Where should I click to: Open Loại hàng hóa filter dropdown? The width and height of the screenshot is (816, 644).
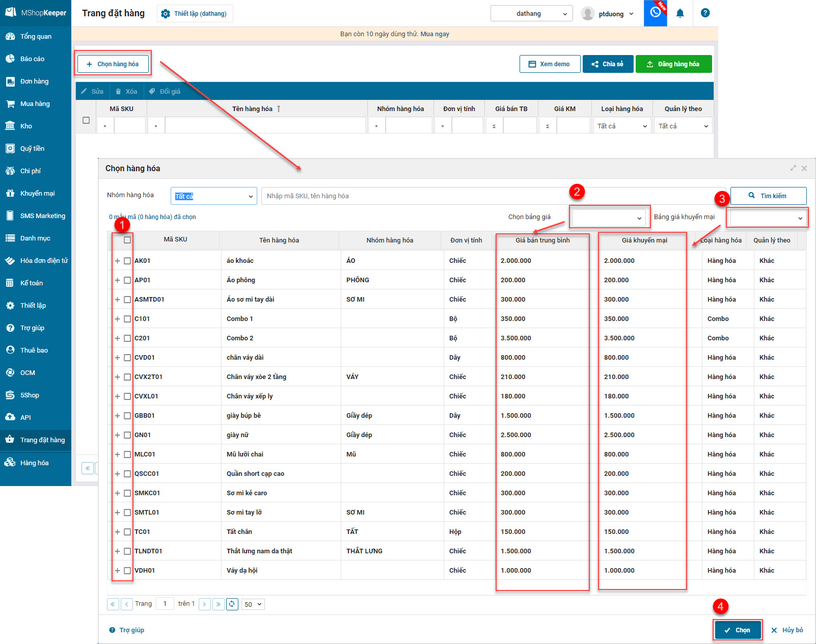pyautogui.click(x=622, y=126)
